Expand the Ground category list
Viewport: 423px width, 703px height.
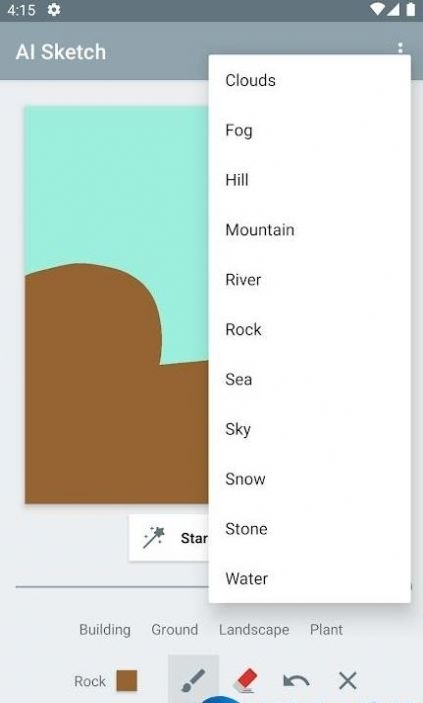174,629
